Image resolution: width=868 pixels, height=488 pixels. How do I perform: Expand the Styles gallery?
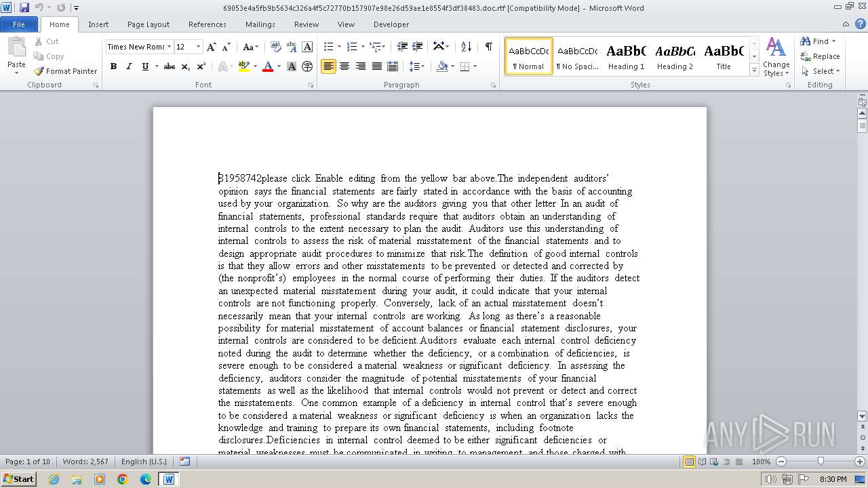754,70
